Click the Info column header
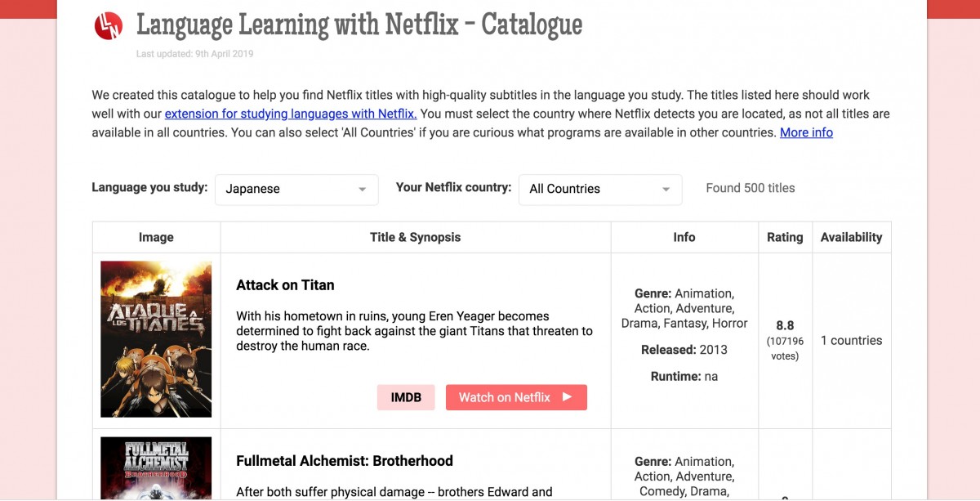980x501 pixels. click(684, 237)
